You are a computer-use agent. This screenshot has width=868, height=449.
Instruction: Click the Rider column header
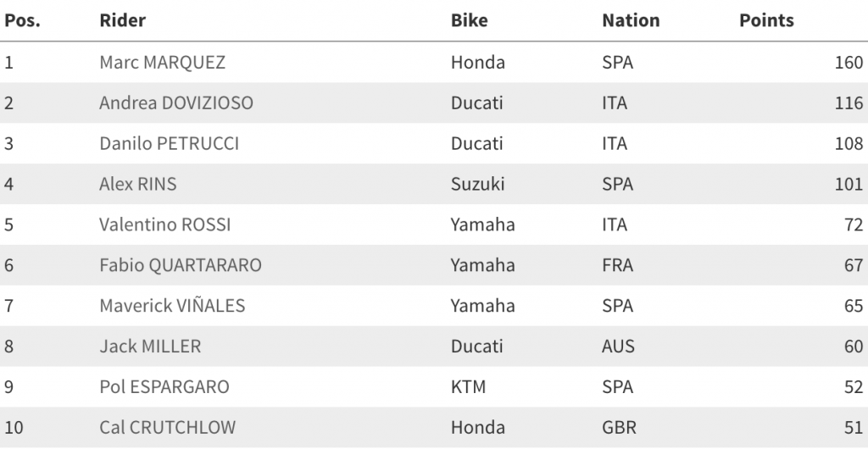[122, 20]
